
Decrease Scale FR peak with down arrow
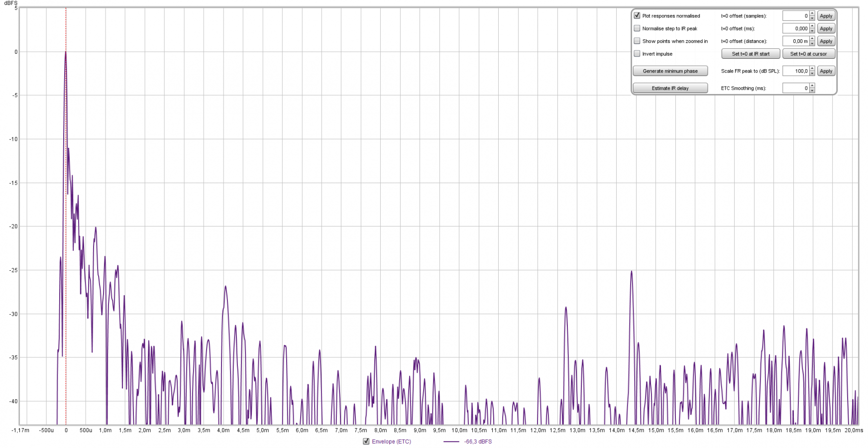(x=812, y=73)
